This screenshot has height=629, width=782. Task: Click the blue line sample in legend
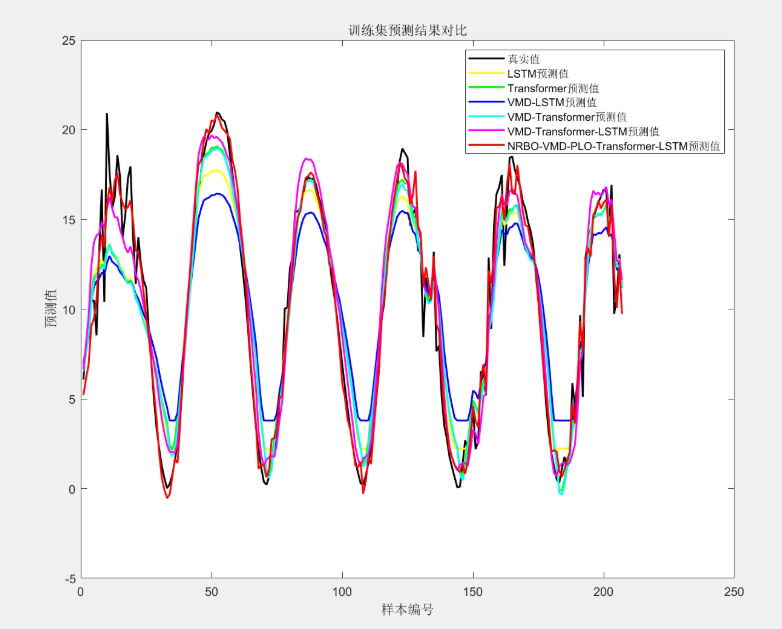[486, 102]
